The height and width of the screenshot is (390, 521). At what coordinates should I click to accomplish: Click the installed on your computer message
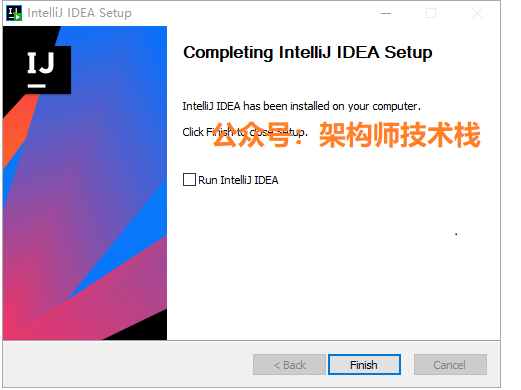(301, 106)
